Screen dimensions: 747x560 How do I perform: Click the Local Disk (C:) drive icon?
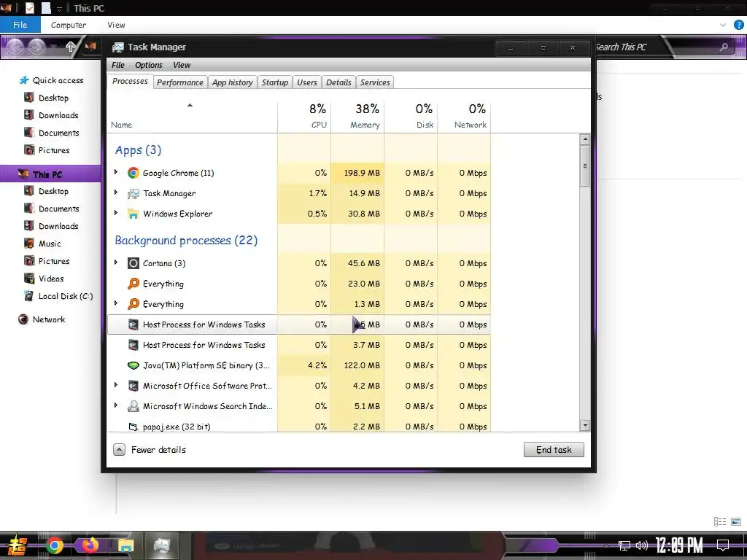coord(29,296)
